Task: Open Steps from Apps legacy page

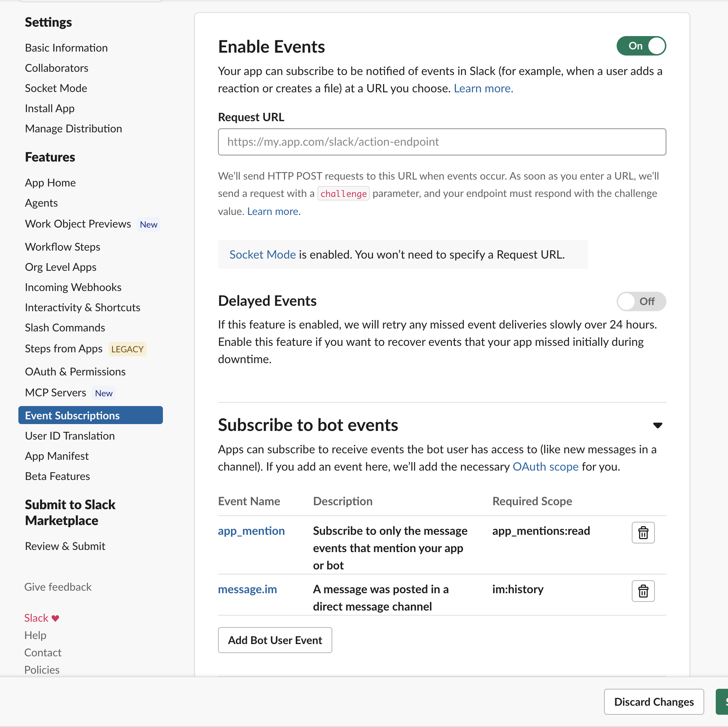Action: click(x=64, y=349)
